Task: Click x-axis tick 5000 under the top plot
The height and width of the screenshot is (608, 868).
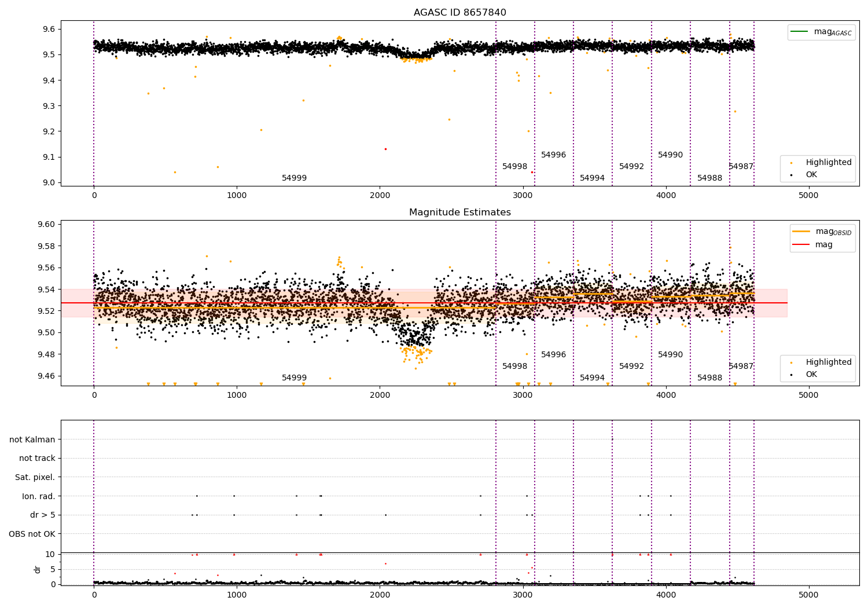Action: tap(808, 196)
